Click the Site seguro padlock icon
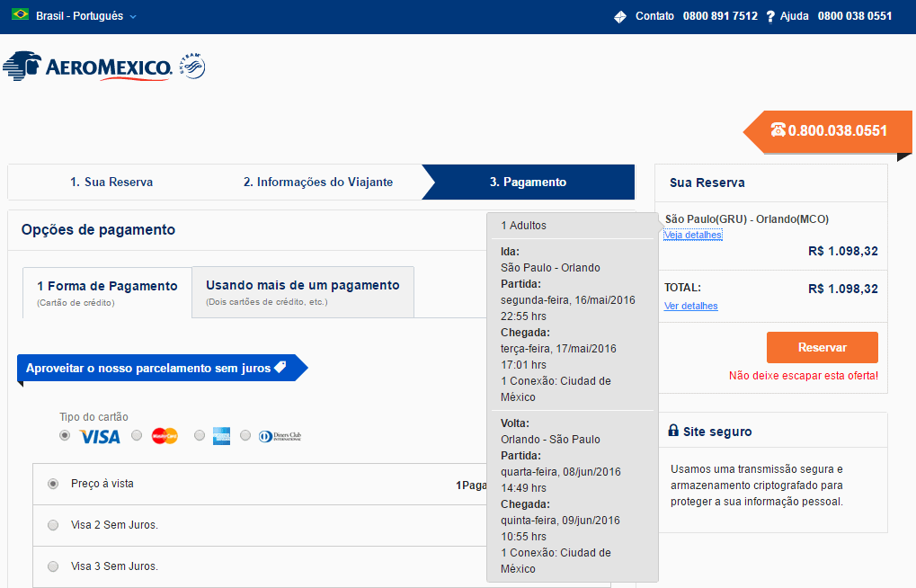The image size is (916, 588). pos(673,431)
